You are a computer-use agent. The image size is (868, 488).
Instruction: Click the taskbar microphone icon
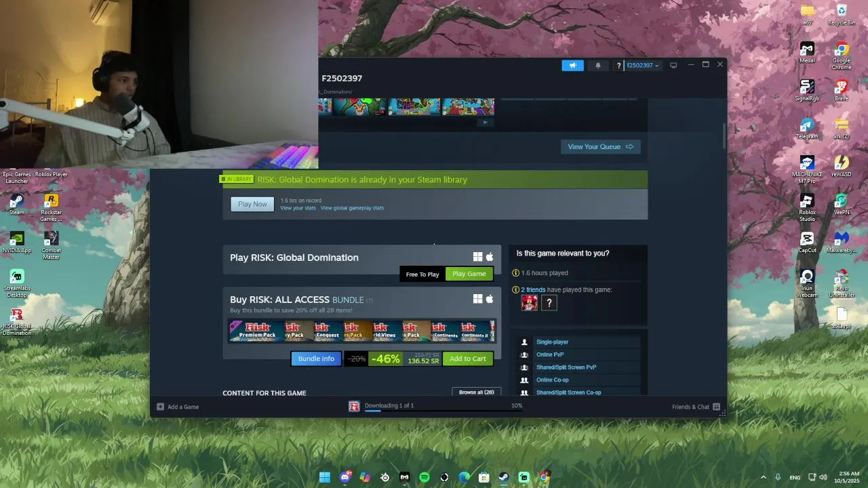pos(778,477)
